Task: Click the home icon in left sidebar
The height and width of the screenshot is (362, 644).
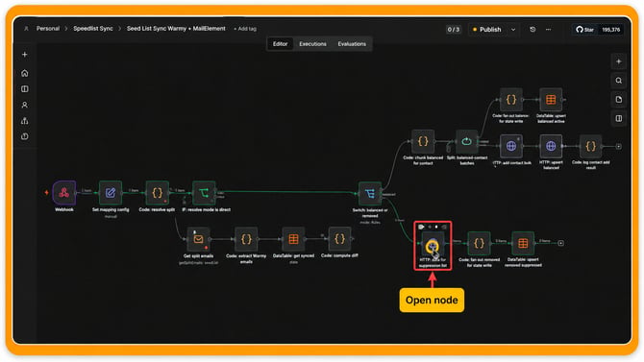Action: 25,73
